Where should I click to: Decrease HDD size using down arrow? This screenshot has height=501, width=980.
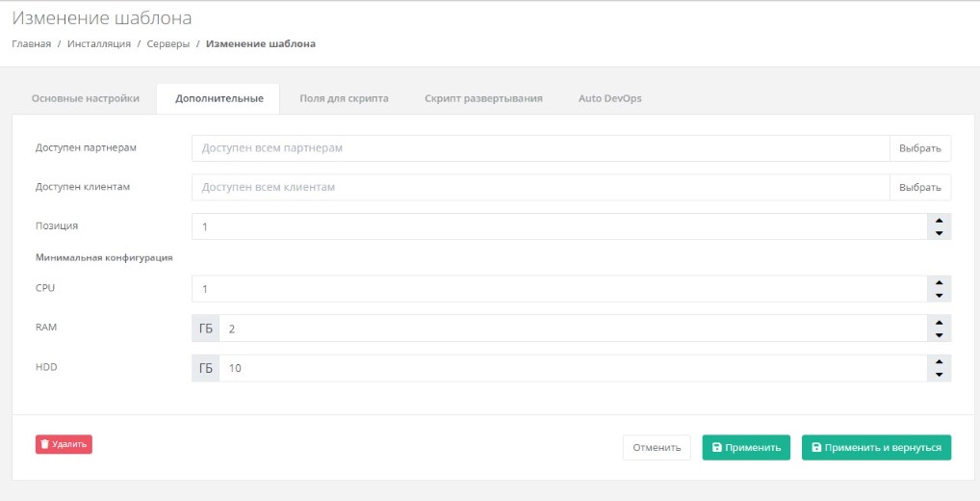tap(939, 375)
